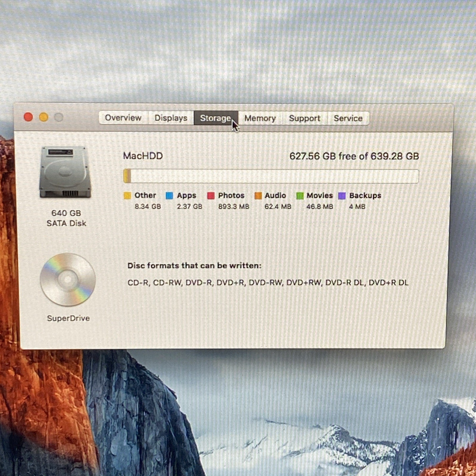Switch to the Overview tab

tap(123, 118)
